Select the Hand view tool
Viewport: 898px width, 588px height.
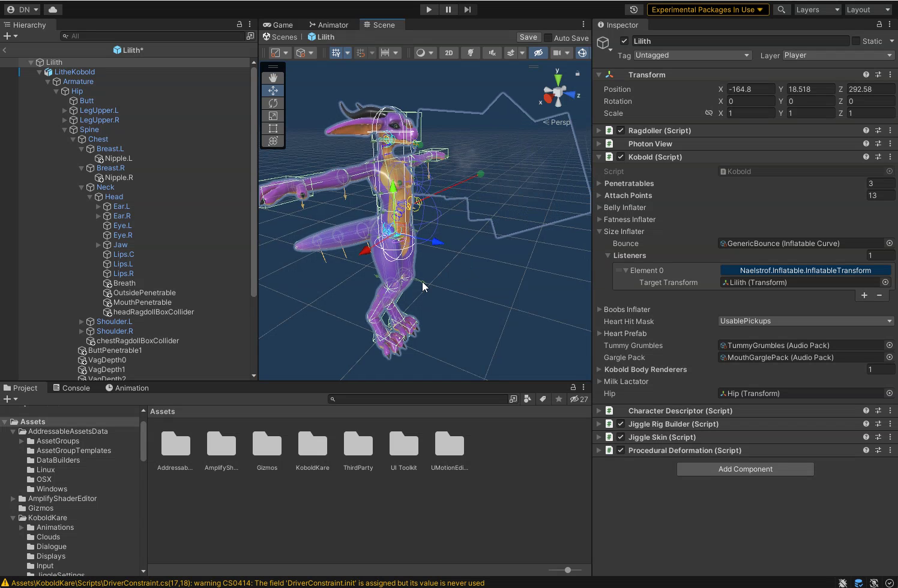click(273, 77)
